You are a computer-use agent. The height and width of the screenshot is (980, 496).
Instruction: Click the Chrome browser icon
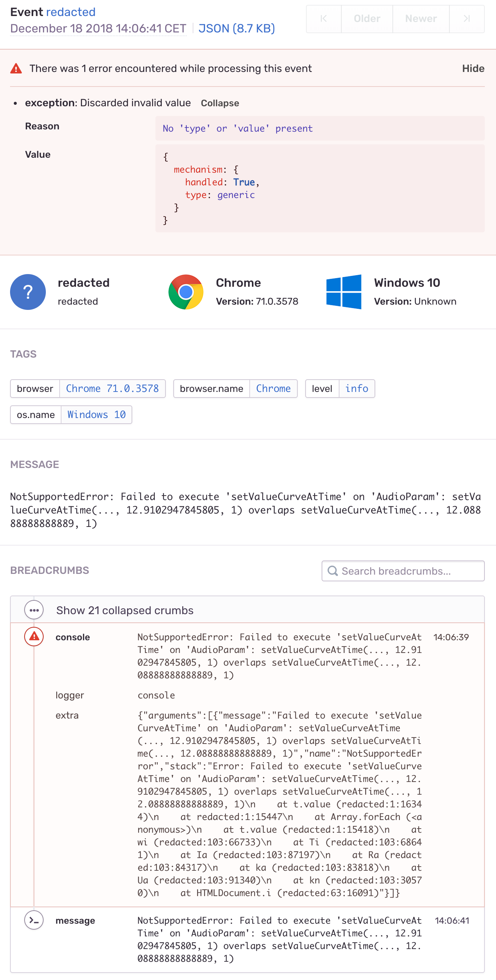point(186,292)
